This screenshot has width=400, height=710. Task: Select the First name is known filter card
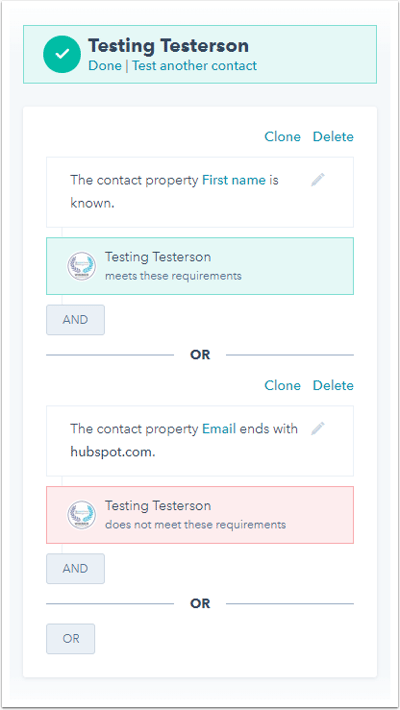(x=200, y=192)
